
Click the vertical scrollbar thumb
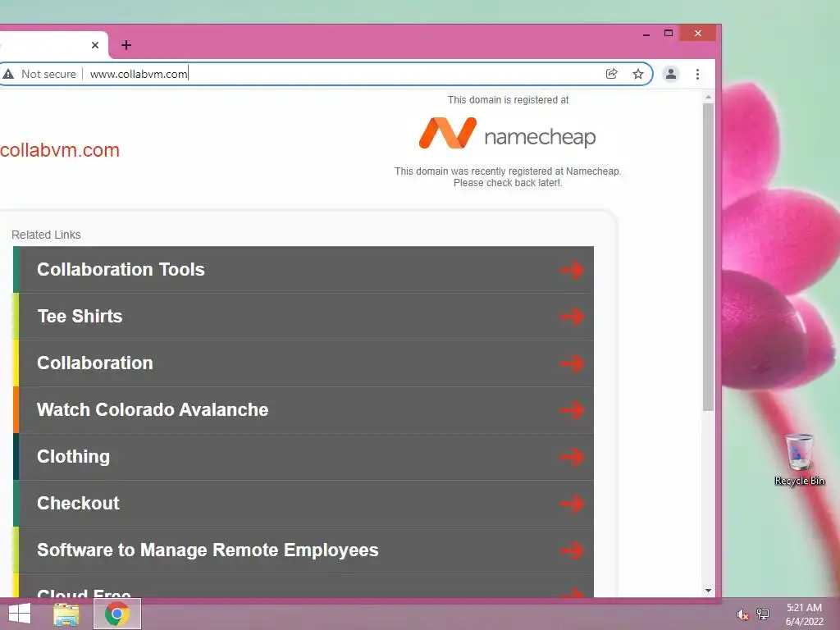708,257
